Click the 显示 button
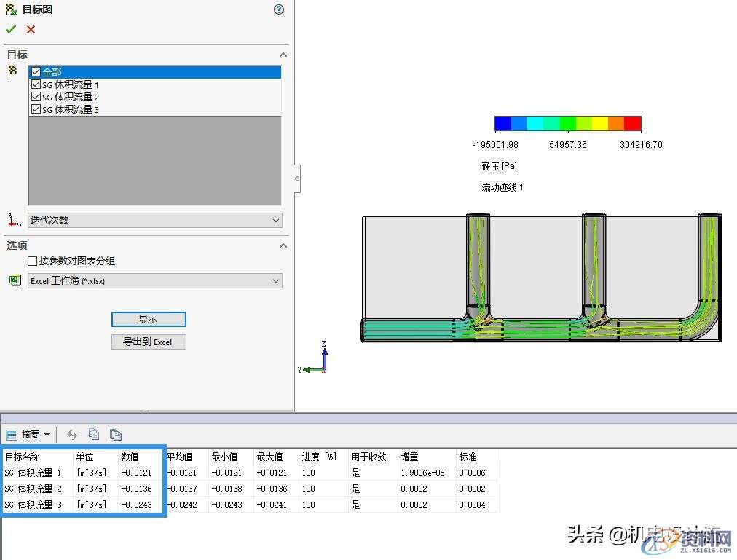 click(x=149, y=319)
